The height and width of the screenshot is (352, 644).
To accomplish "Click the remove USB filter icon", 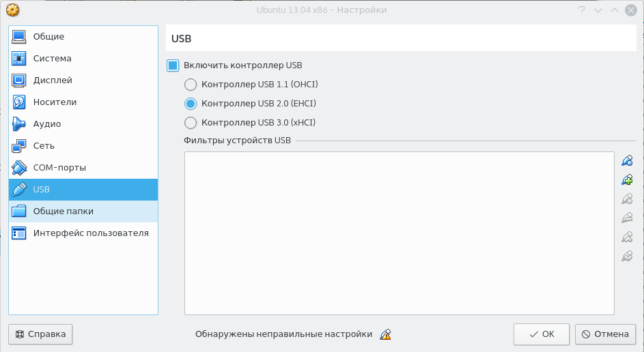I will 627,218.
